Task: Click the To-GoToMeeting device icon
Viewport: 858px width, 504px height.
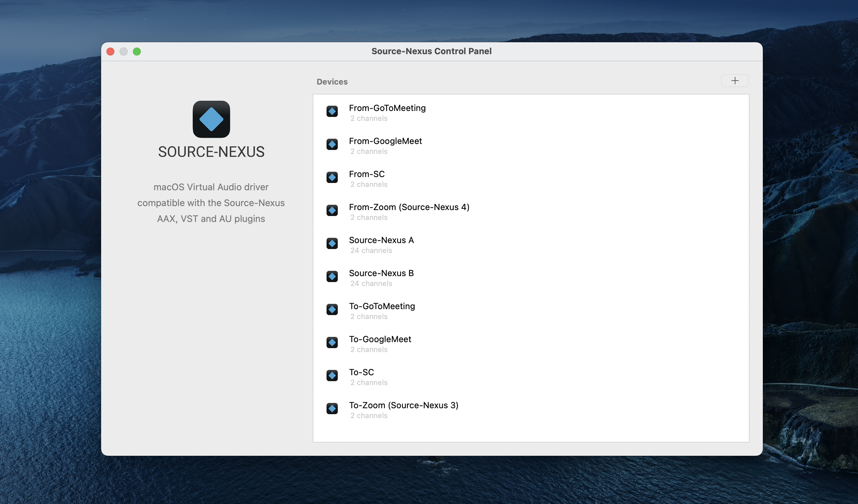Action: coord(332,309)
